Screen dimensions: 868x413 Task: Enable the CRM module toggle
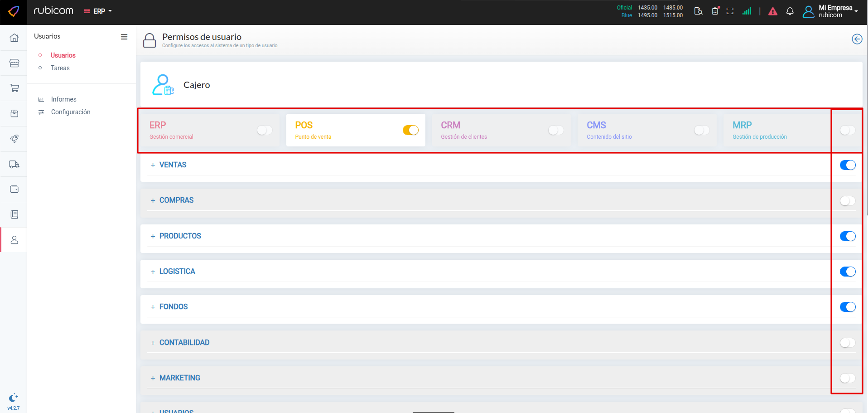(556, 130)
